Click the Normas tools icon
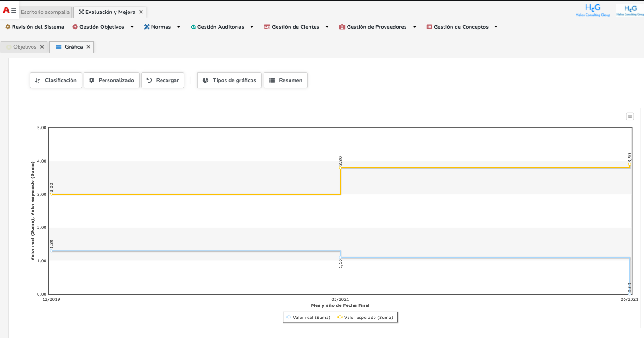 [x=147, y=27]
